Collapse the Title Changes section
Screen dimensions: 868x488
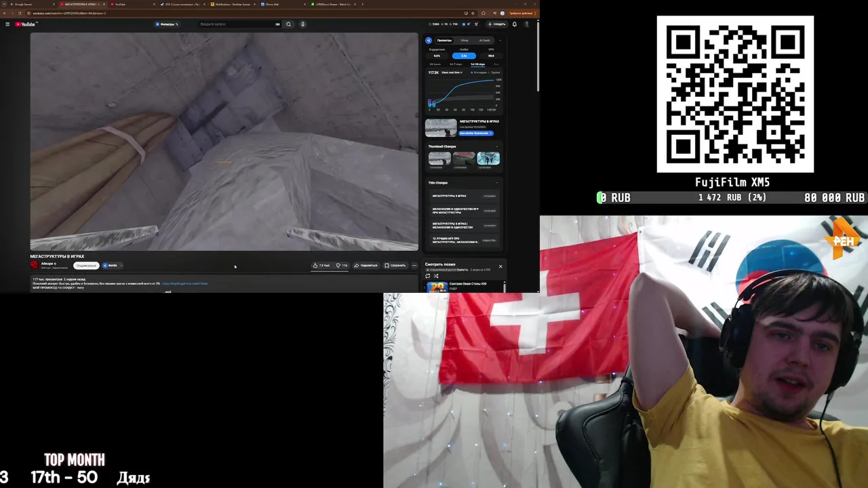[496, 183]
